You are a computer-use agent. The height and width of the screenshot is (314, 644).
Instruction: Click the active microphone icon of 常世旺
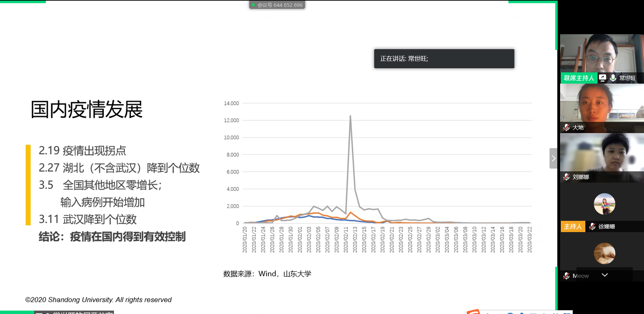point(613,78)
